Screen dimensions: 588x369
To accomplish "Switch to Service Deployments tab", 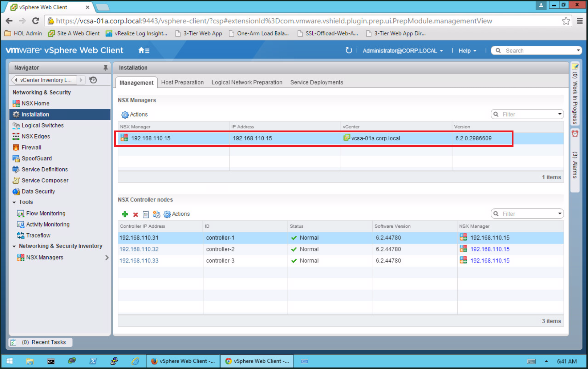I will point(316,82).
